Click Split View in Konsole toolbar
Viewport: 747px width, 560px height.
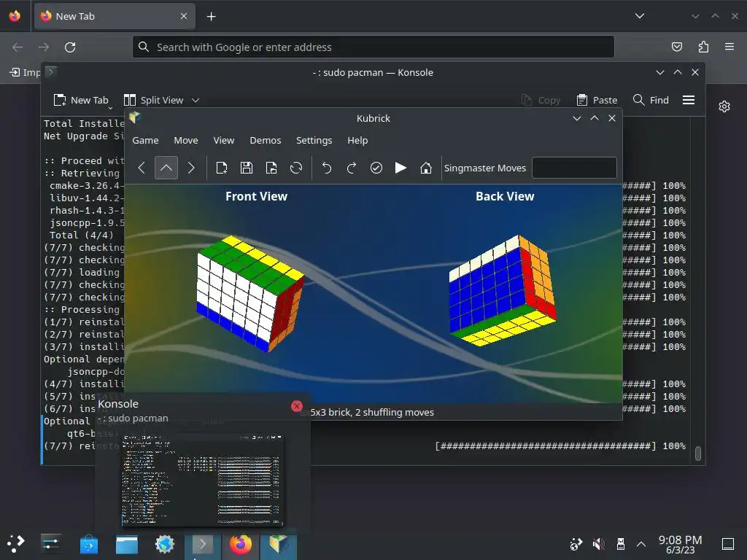154,100
